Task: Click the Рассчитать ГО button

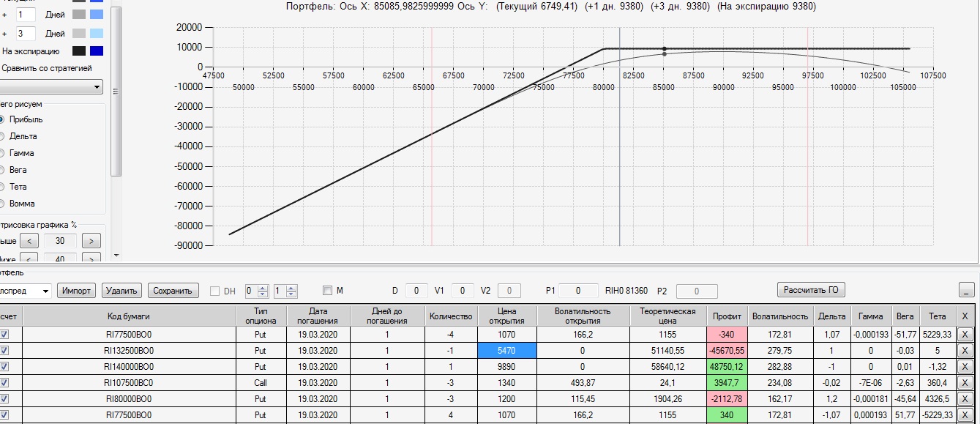Action: (x=811, y=290)
